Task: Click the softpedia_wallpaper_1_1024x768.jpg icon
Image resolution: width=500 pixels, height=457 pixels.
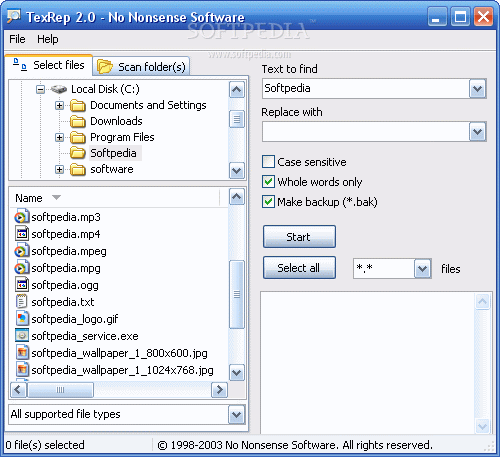Action: click(x=21, y=370)
